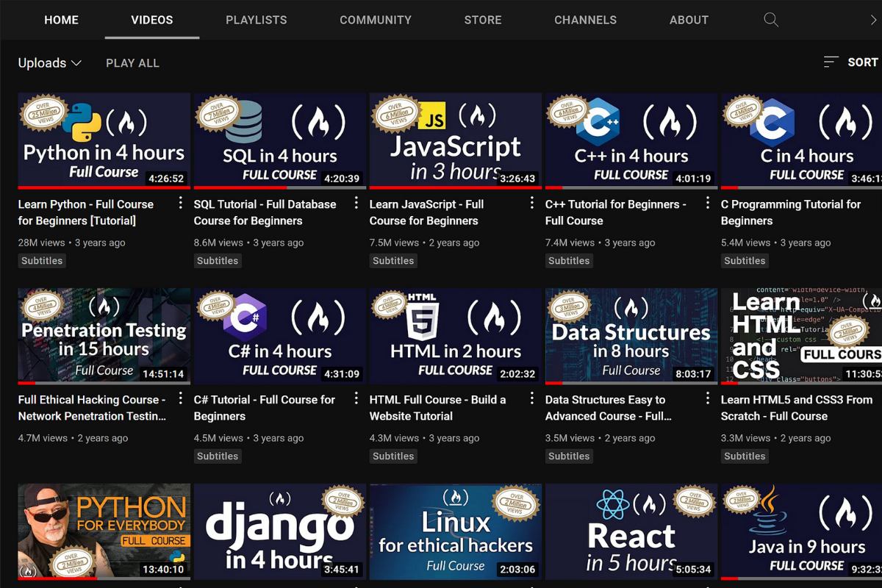Open the Playlists tab
The height and width of the screenshot is (588, 882).
257,20
